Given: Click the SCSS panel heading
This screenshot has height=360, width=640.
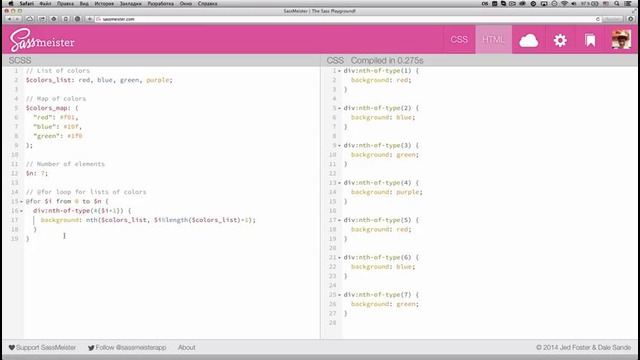Looking at the screenshot, I should pyautogui.click(x=20, y=60).
